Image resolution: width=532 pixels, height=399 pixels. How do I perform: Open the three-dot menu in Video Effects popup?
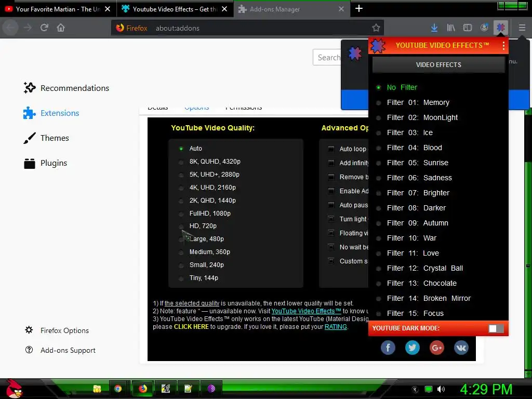[x=503, y=46]
